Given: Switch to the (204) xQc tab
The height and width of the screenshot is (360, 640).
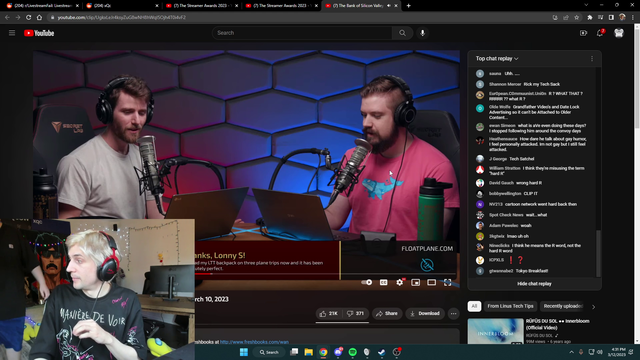Looking at the screenshot, I should tap(122, 6).
